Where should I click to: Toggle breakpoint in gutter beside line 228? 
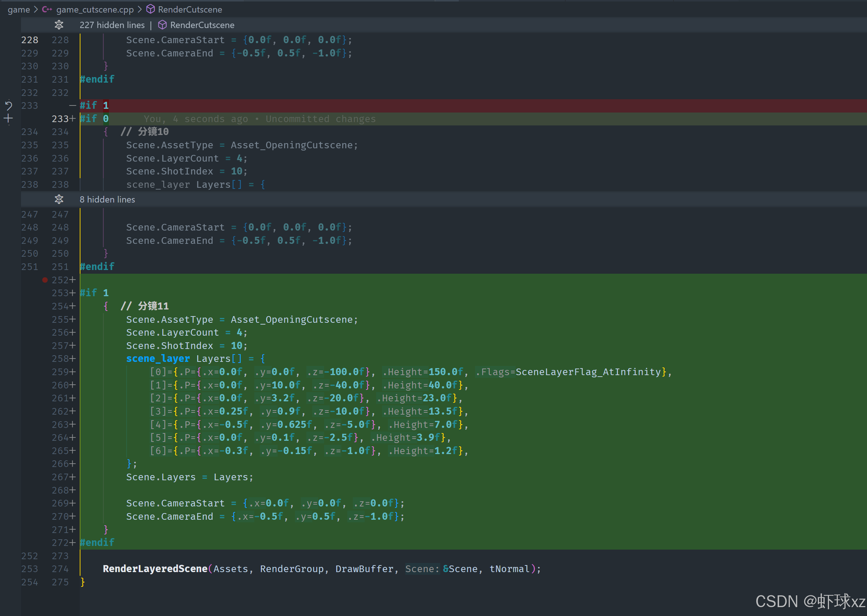[45, 40]
